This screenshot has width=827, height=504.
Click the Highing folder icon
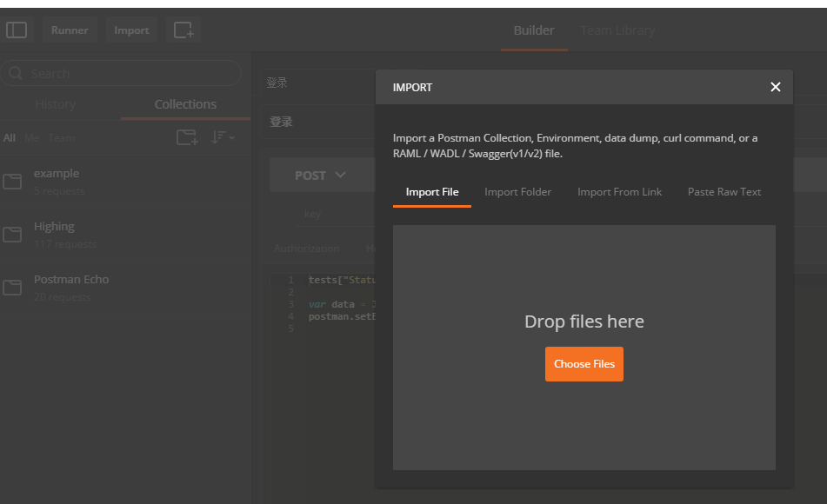(12, 235)
